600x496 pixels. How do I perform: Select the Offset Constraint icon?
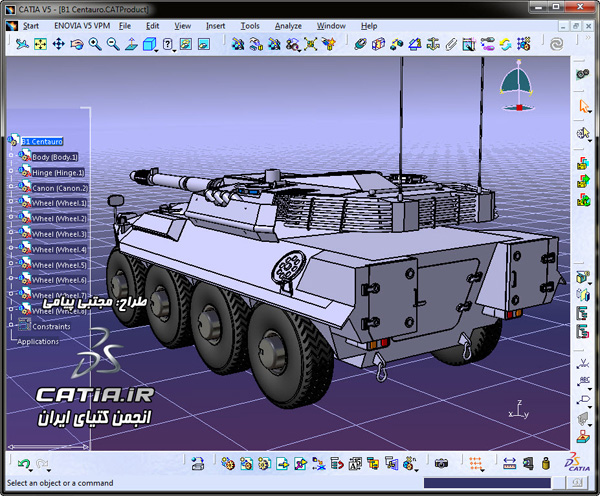coord(396,44)
